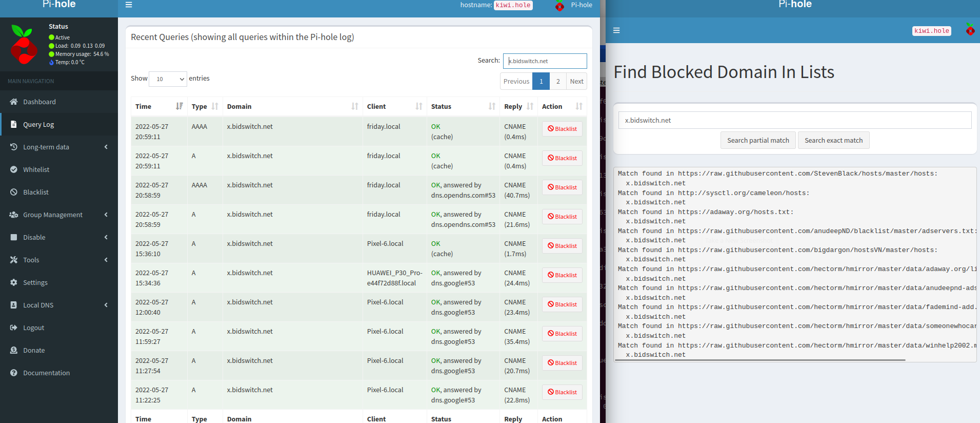Viewport: 980px width, 423px height.
Task: Click the Blacklist ban icon in sidebar
Action: (x=14, y=192)
